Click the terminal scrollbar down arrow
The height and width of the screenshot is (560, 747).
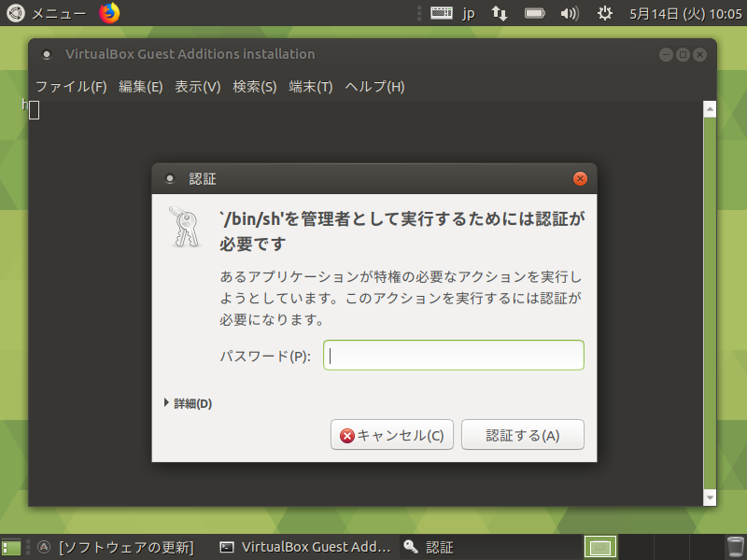pos(710,497)
